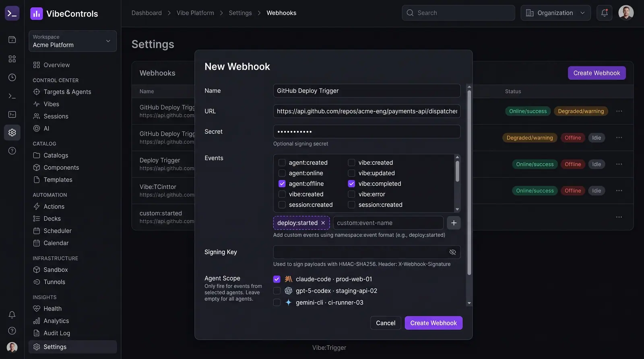Select the settings gear in left rail
The image size is (644, 359).
[x=12, y=133]
